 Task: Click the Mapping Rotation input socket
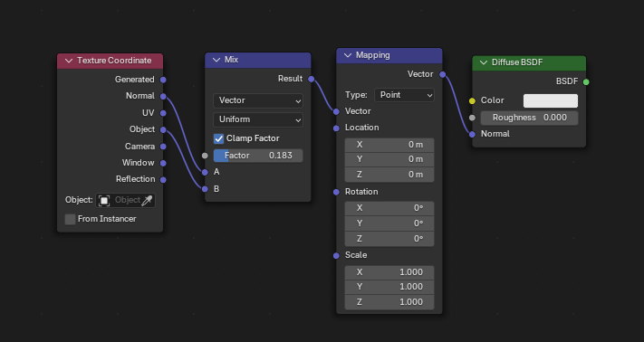coord(336,192)
